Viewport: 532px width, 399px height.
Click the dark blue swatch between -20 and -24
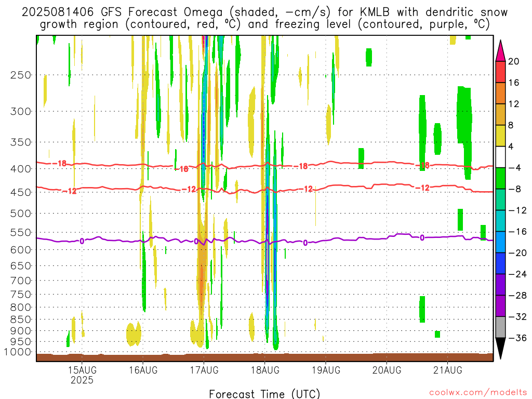point(500,263)
